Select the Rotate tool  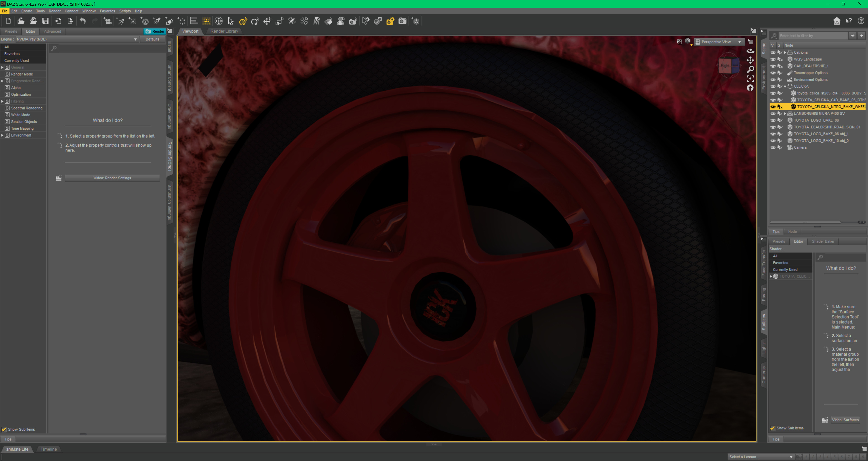[255, 21]
